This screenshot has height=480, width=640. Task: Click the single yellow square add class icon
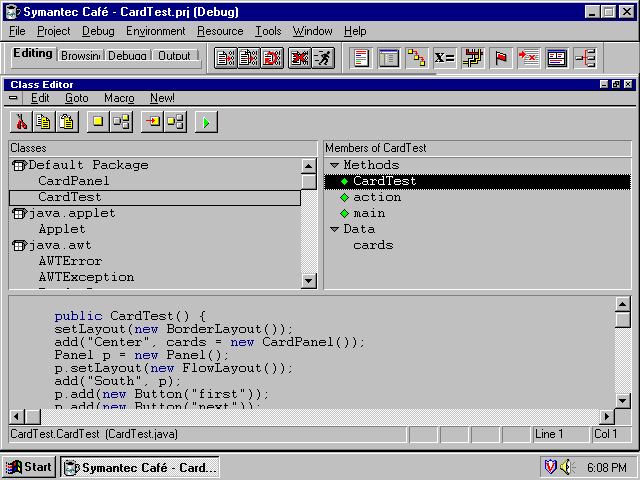click(x=98, y=122)
